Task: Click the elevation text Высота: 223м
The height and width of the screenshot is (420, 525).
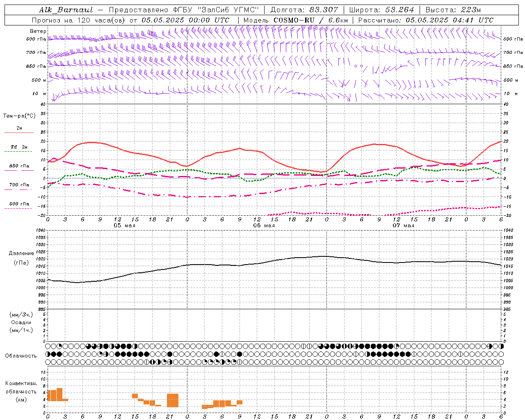Action: (453, 10)
